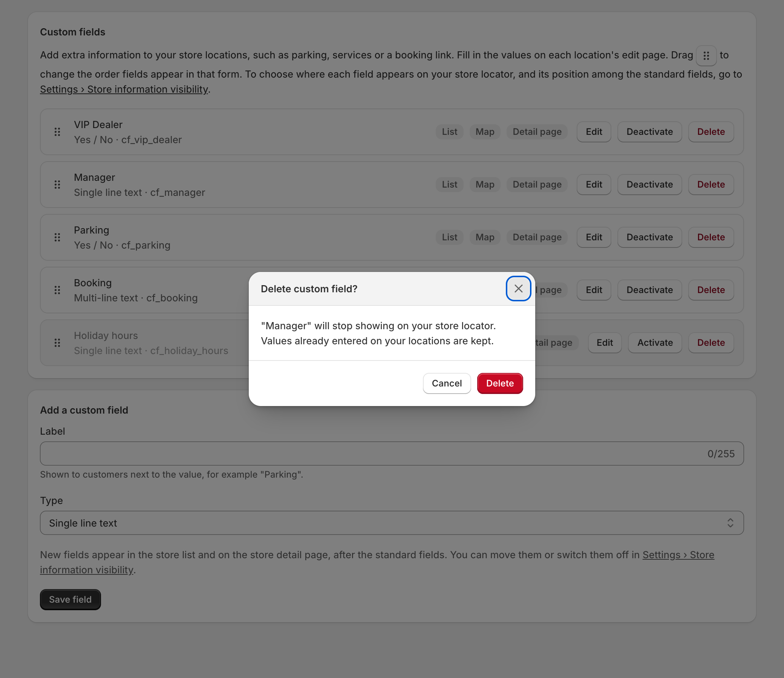Deactivate the Booking field
The height and width of the screenshot is (678, 784).
click(649, 290)
